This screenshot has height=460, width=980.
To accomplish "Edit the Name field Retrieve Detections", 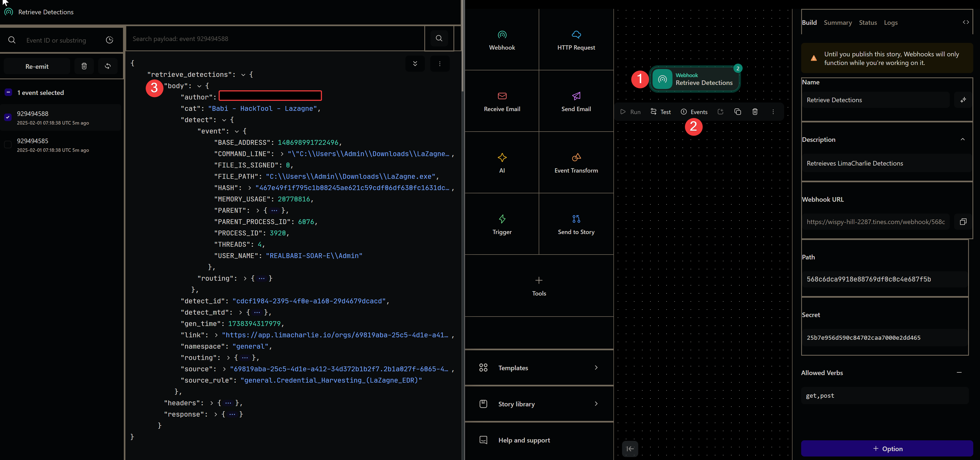I will tap(875, 100).
